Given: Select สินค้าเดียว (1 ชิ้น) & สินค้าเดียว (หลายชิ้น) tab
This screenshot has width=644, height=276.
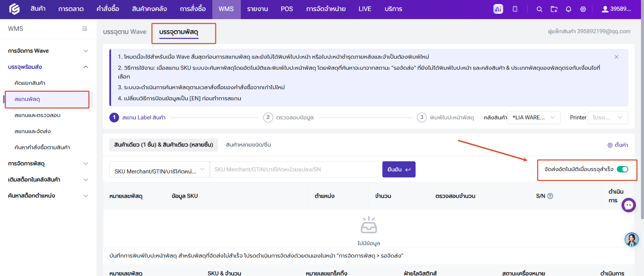Looking at the screenshot, I should [x=164, y=145].
